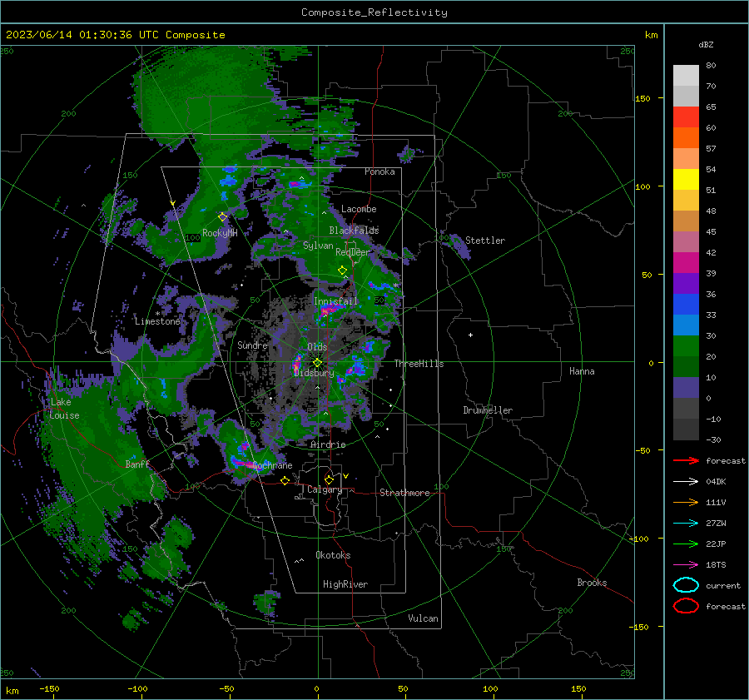Click the dBZ legend heading
This screenshot has width=749, height=700.
tap(706, 44)
